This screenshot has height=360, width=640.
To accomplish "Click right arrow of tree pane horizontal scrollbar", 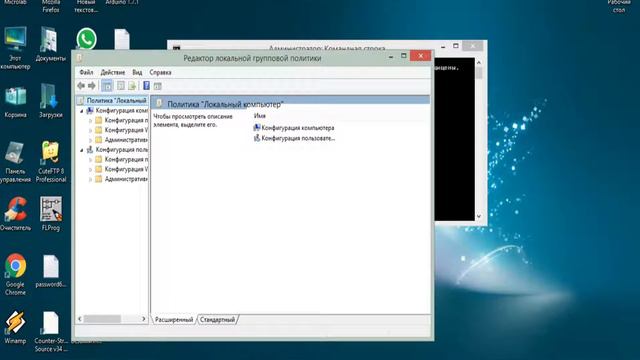I will pos(143,319).
